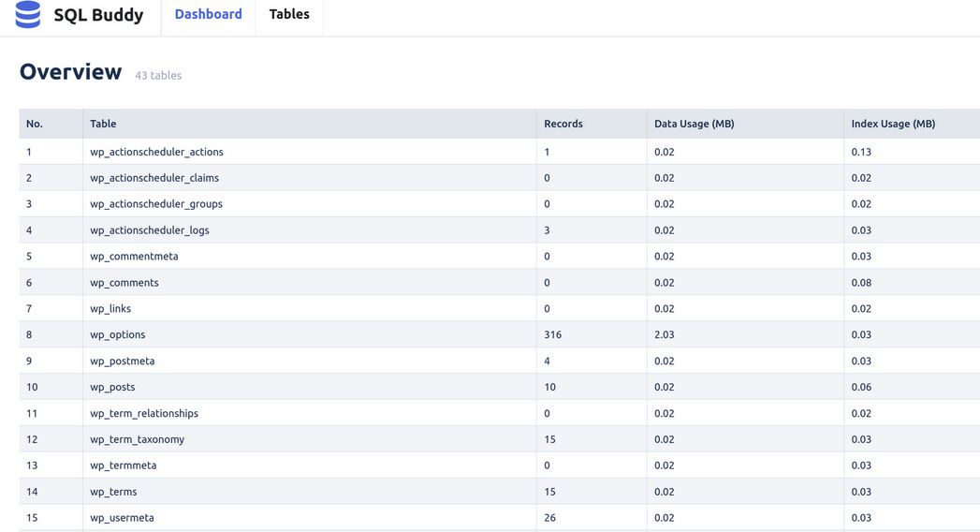Select wp_comments in the table list
Image resolution: width=980 pixels, height=532 pixels.
[124, 283]
